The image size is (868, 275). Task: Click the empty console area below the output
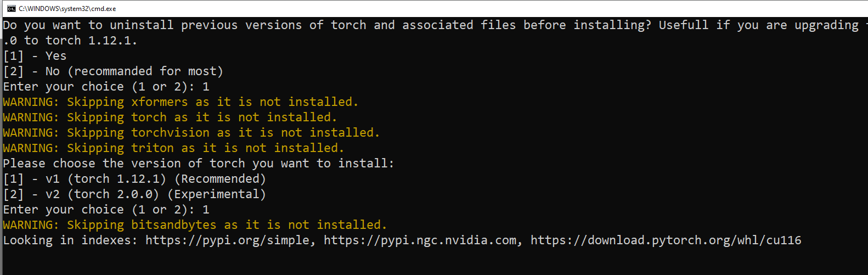[x=434, y=261]
